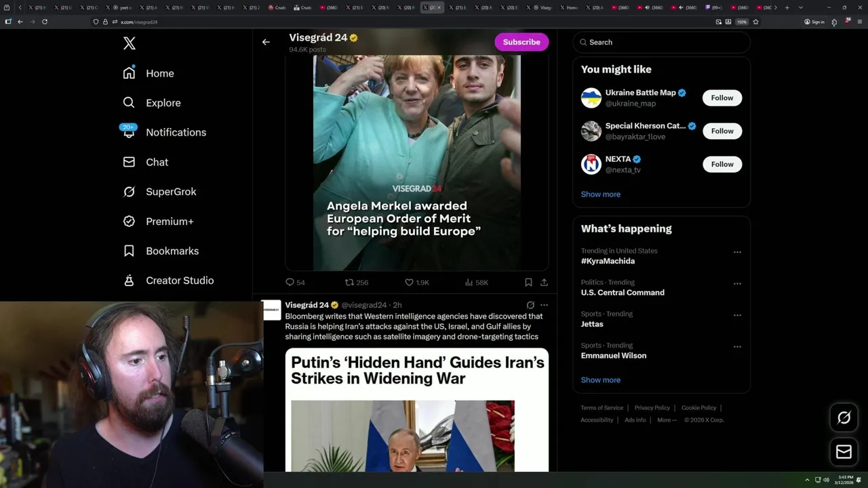868x488 pixels.
Task: Open the #KyraMachida trend
Action: tap(608, 261)
